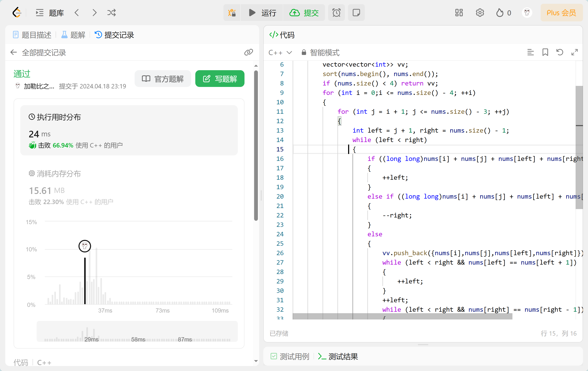Click the shuffle random problem icon
This screenshot has height=371, width=588.
112,13
